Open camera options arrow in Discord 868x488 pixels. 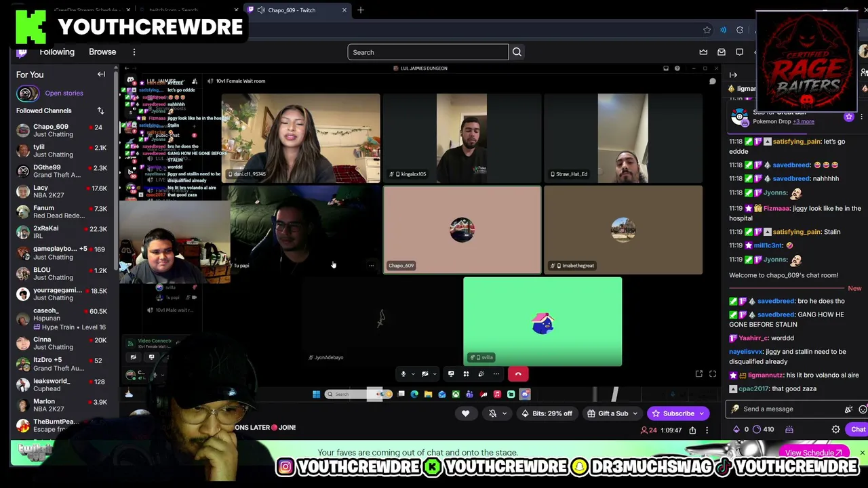[435, 373]
